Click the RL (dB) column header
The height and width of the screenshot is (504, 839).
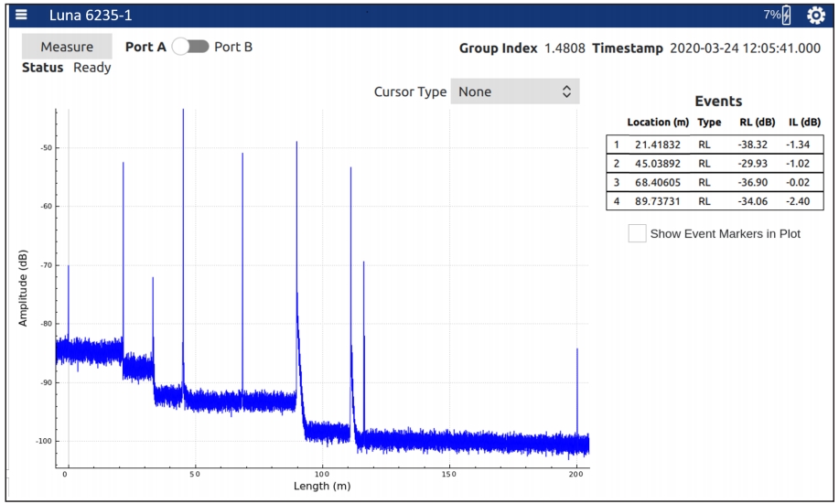[x=757, y=123]
